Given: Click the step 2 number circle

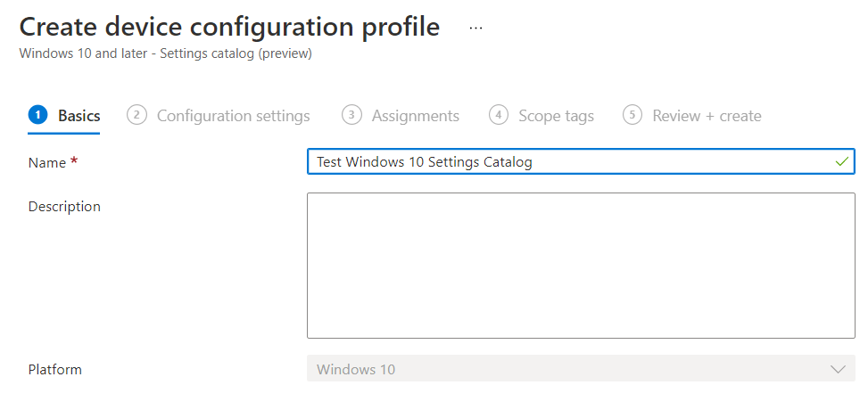Looking at the screenshot, I should coord(136,115).
